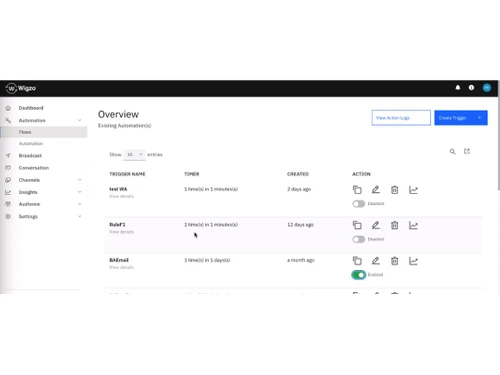The height and width of the screenshot is (375, 500).
Task: Click the Insights chart icon in sidebar
Action: click(x=8, y=192)
